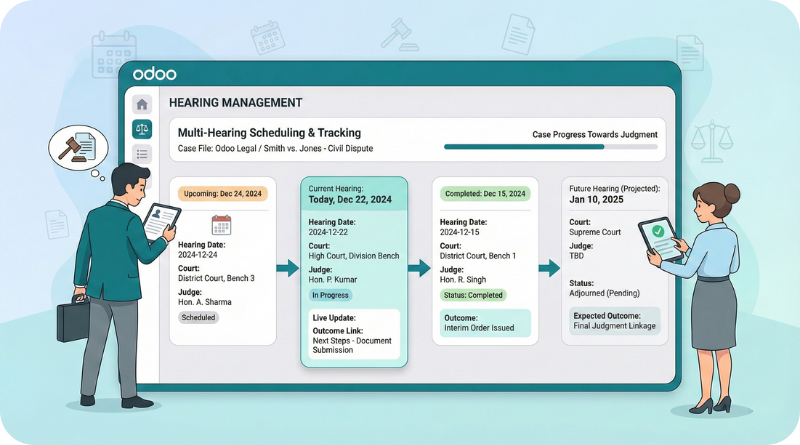Select the Completed: Dec 15, 2024 tab
Screen dimensions: 800x445
[x=485, y=192]
